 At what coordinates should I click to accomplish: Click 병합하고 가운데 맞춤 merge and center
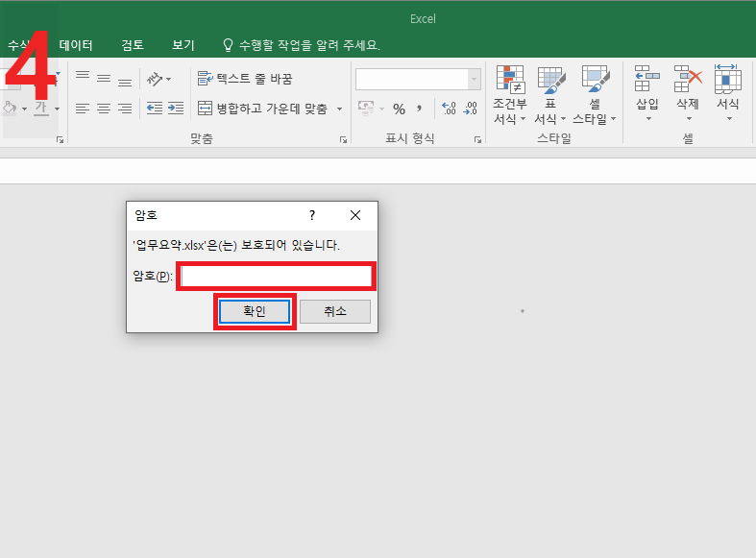[x=263, y=109]
